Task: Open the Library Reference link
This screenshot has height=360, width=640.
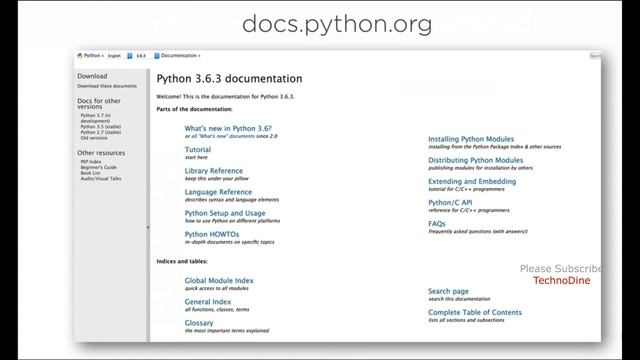Action: [213, 171]
